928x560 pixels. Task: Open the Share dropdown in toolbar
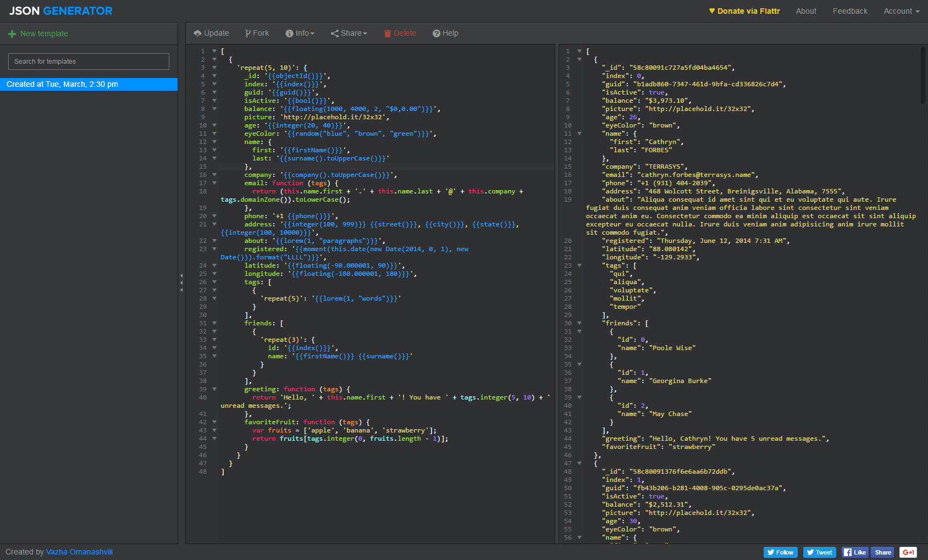click(x=349, y=34)
